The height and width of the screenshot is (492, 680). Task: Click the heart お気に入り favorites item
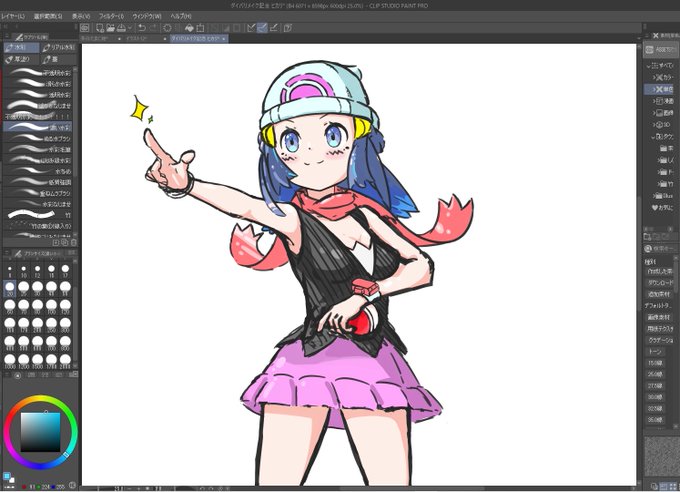[662, 208]
